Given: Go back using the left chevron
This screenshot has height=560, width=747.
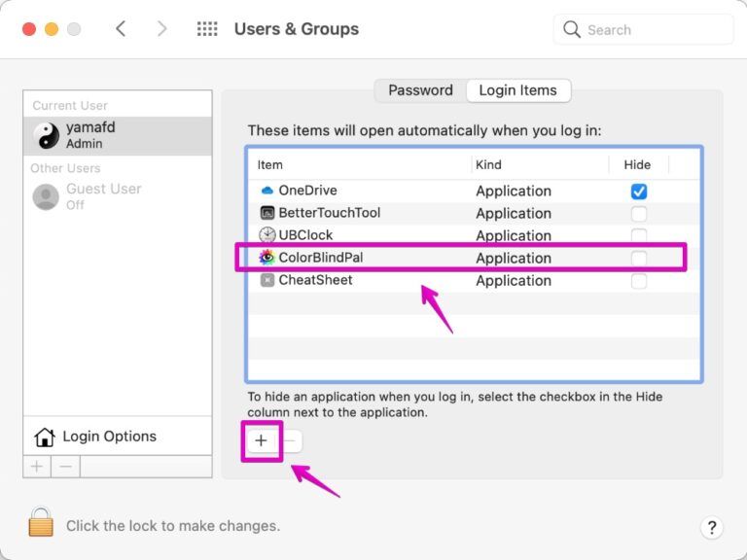Looking at the screenshot, I should [x=121, y=29].
